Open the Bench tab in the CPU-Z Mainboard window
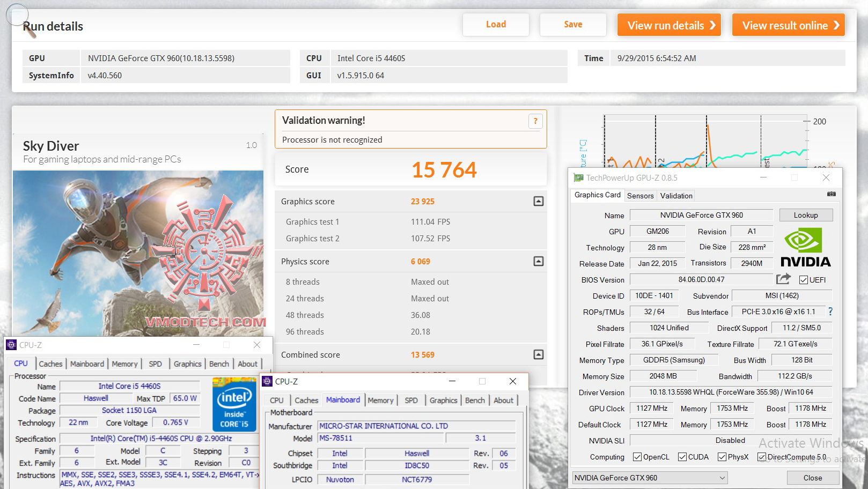This screenshot has height=489, width=868. [475, 400]
